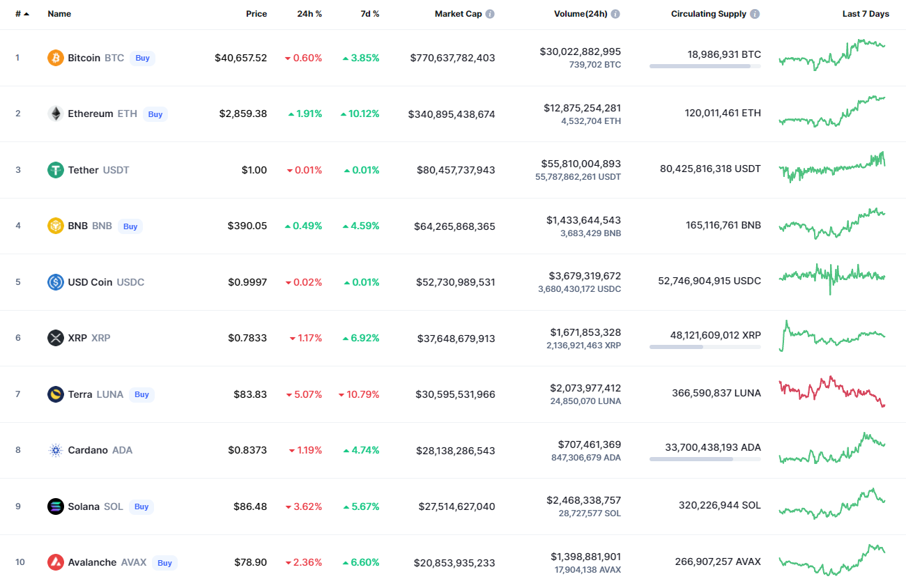Click Bitcoin circulating supply progress bar
This screenshot has width=906, height=588.
(705, 66)
